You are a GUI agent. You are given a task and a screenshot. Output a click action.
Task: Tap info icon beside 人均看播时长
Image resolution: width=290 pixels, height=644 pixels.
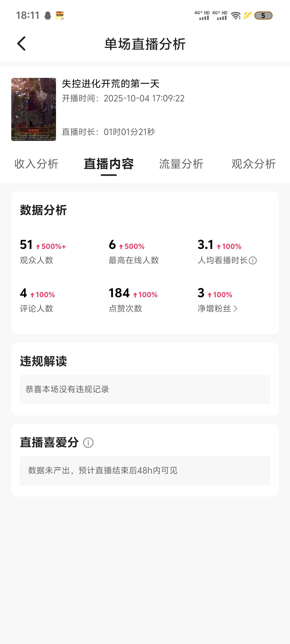point(253,260)
